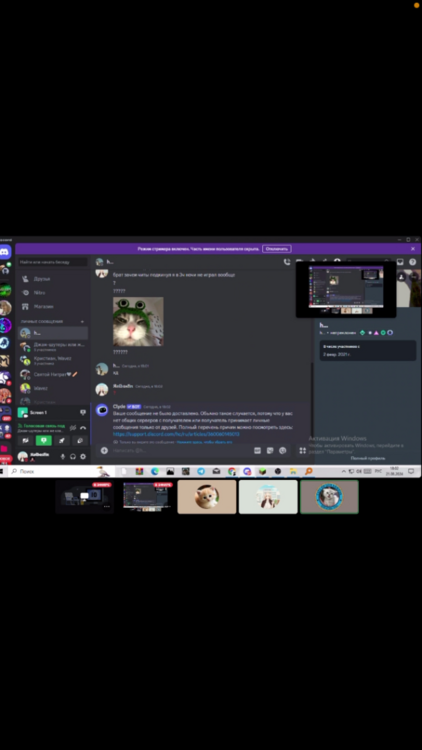Open the Help question mark icon
The width and height of the screenshot is (422, 750).
pyautogui.click(x=413, y=262)
